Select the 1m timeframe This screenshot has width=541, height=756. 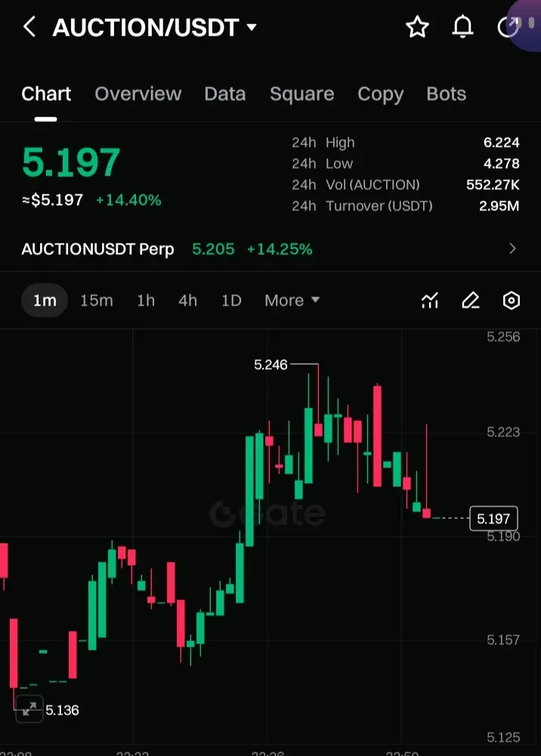(45, 300)
